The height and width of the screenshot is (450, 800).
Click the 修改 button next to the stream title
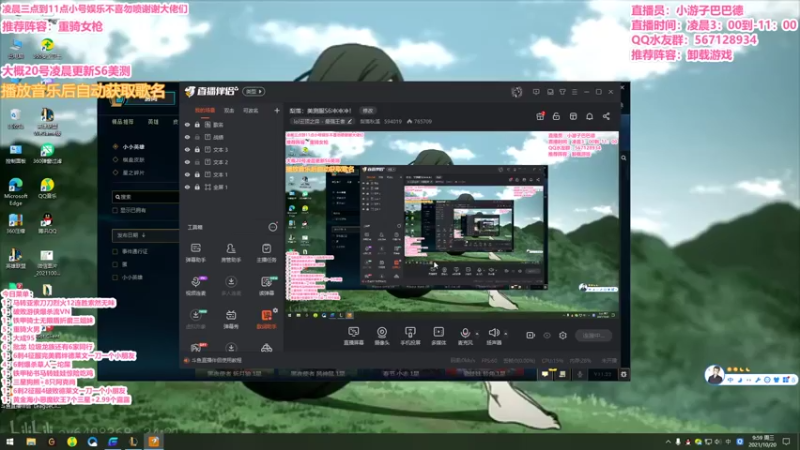(368, 110)
